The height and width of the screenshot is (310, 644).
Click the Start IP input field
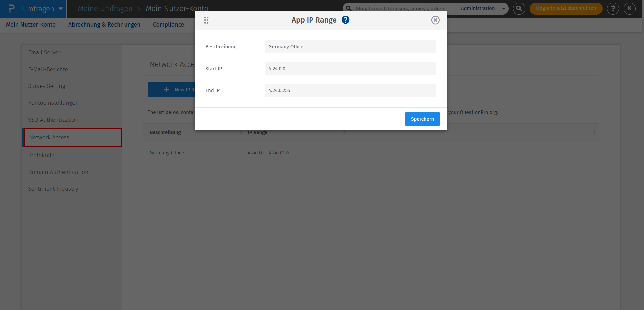[350, 69]
